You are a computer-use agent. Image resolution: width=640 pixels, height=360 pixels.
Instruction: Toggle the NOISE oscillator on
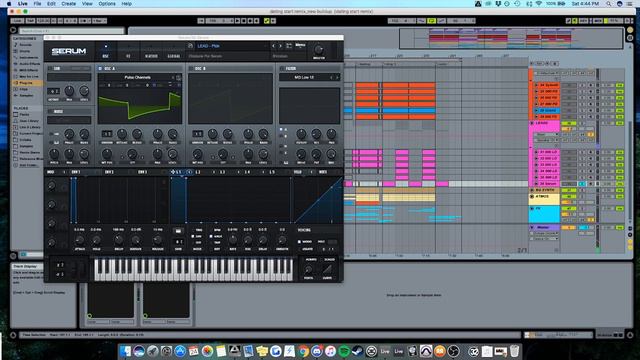pyautogui.click(x=50, y=111)
